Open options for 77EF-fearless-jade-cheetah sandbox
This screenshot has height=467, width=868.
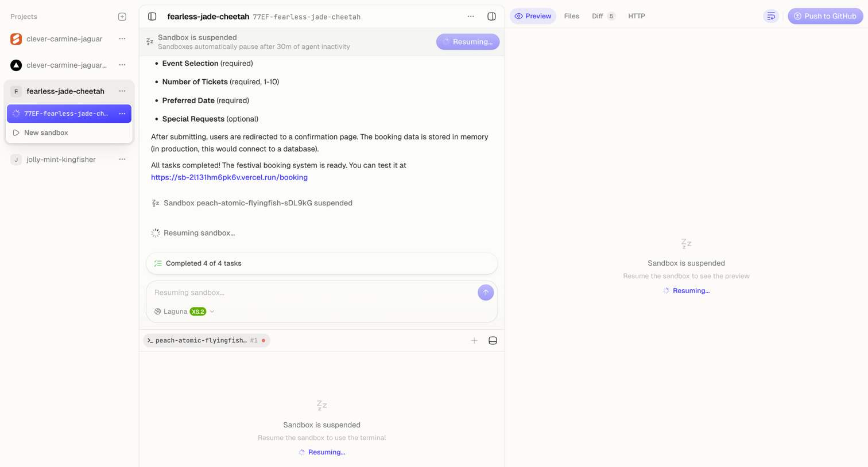click(122, 114)
